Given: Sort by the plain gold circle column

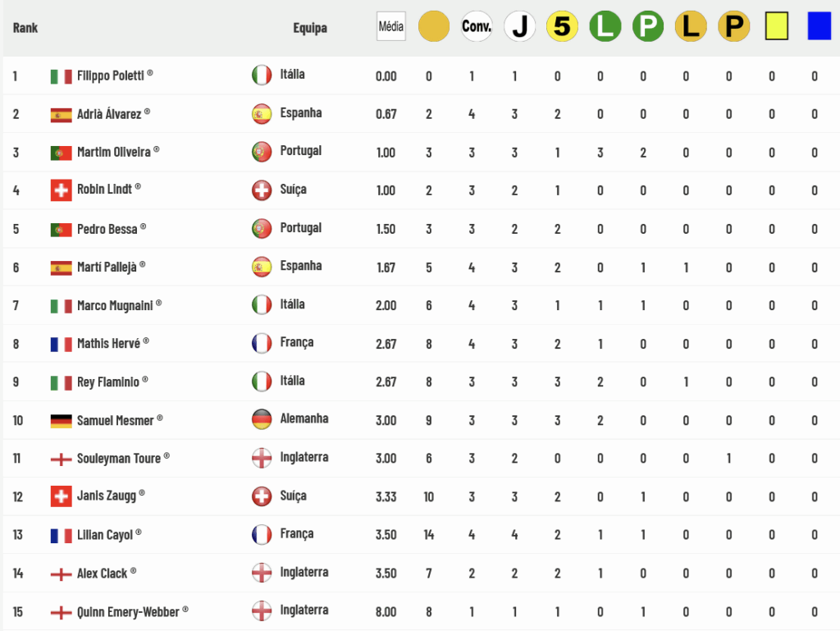Looking at the screenshot, I should coord(433,26).
